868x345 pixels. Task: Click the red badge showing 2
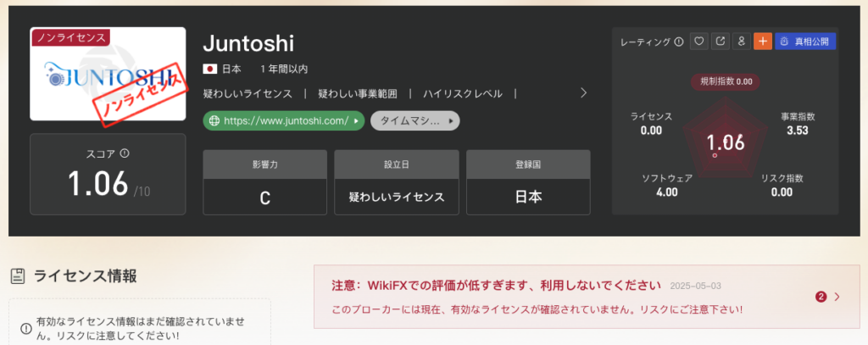coord(821,297)
